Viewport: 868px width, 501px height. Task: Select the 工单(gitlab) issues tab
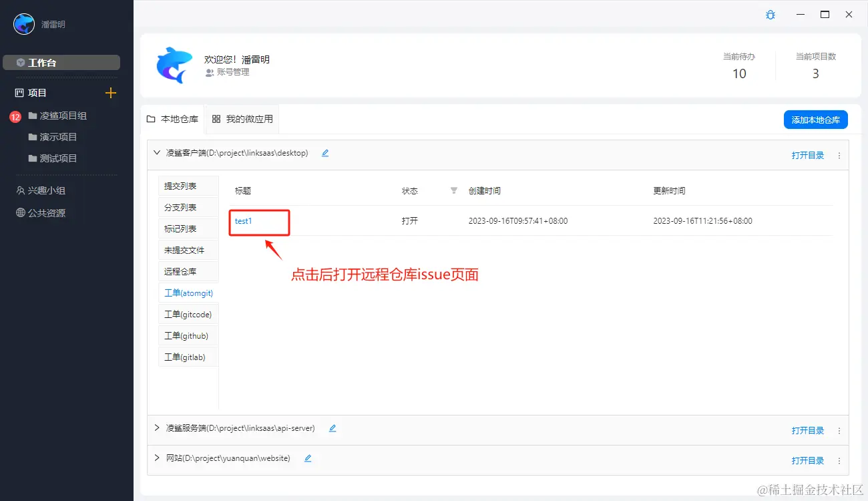[x=188, y=357]
